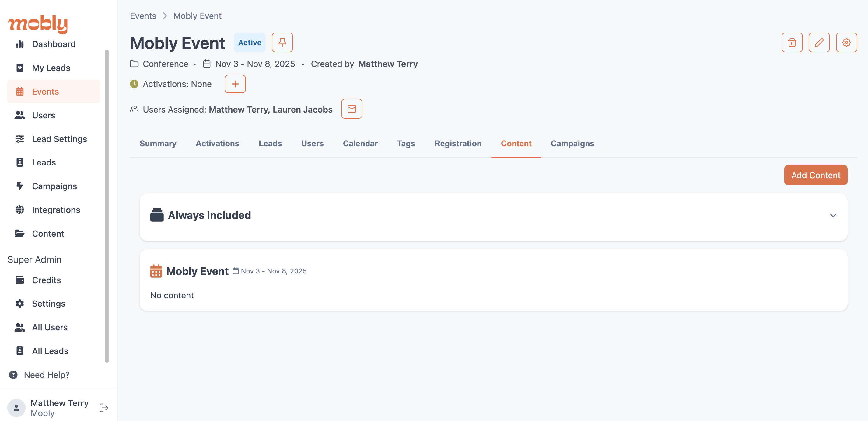
Task: Pin the Mobly Event
Action: [282, 43]
